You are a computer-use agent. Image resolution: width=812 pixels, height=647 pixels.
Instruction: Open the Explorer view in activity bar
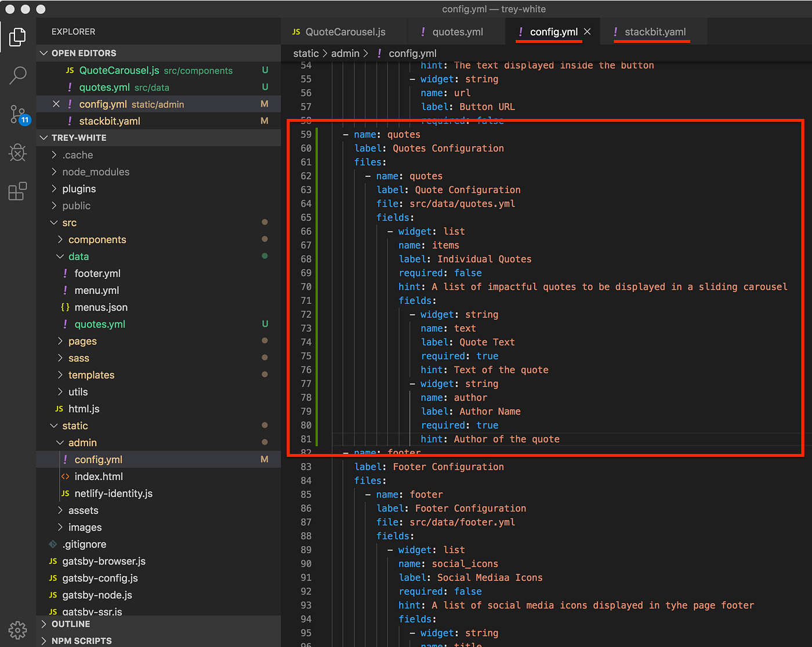(x=17, y=37)
